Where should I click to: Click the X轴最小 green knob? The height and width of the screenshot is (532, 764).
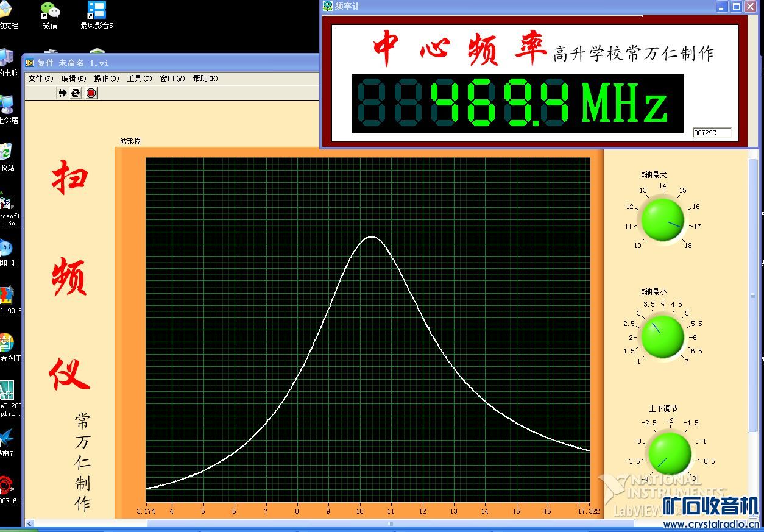coord(663,336)
